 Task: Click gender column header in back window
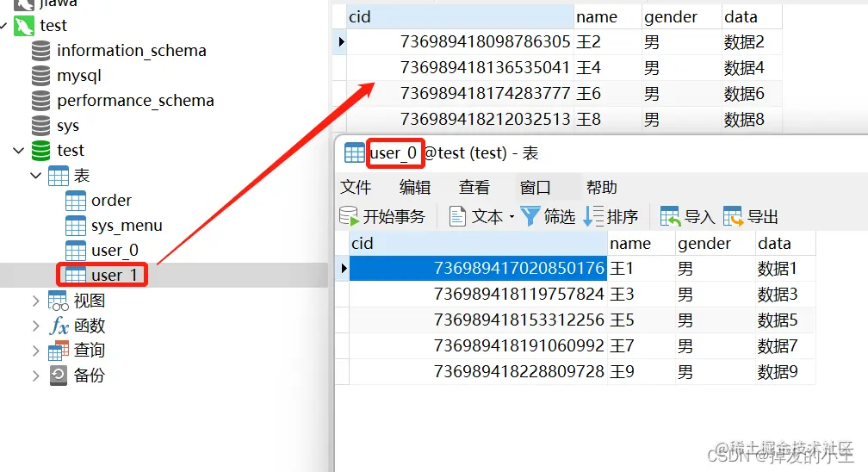click(x=682, y=16)
